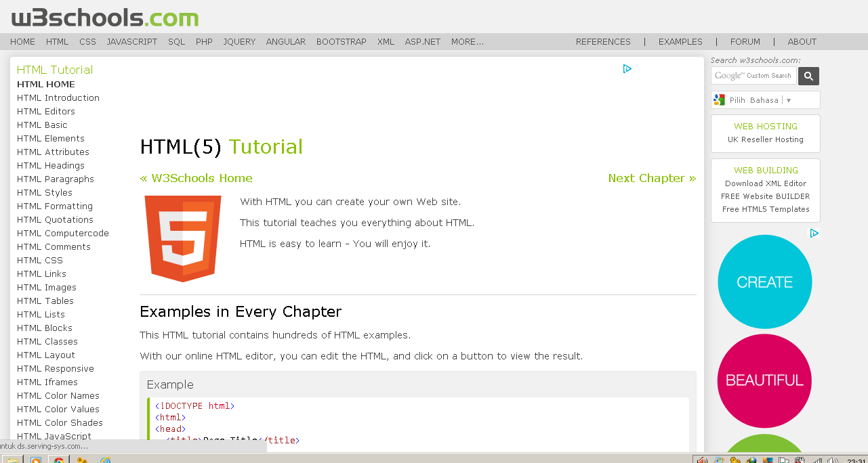
Task: Open the HTML Layout chapter
Action: pos(46,355)
